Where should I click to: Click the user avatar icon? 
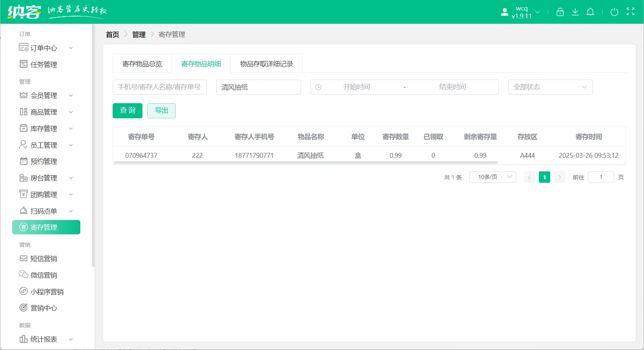505,12
